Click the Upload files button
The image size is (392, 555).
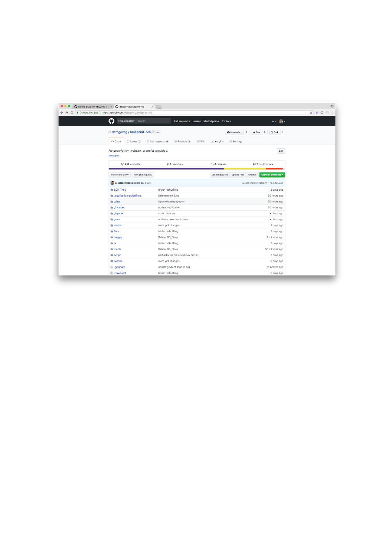tap(238, 175)
